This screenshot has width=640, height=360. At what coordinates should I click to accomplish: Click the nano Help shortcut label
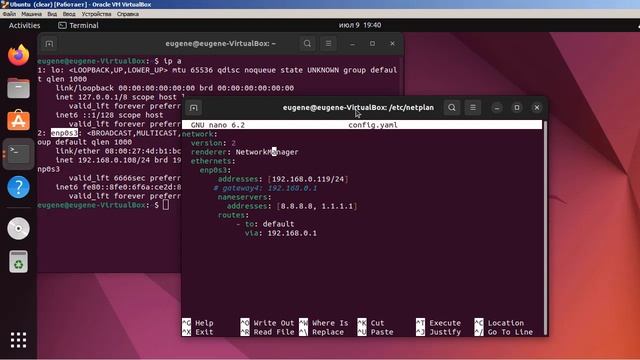pos(204,323)
